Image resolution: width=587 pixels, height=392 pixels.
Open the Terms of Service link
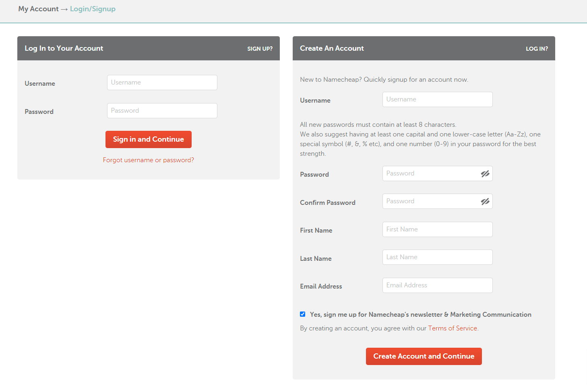453,328
